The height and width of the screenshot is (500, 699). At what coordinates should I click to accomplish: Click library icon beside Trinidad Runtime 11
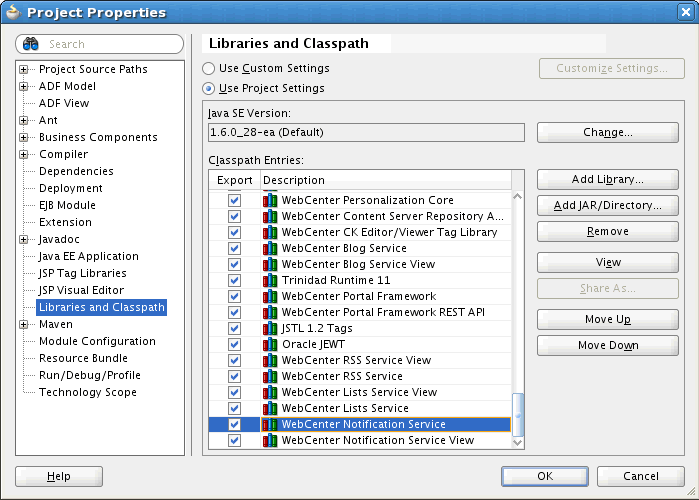(270, 280)
